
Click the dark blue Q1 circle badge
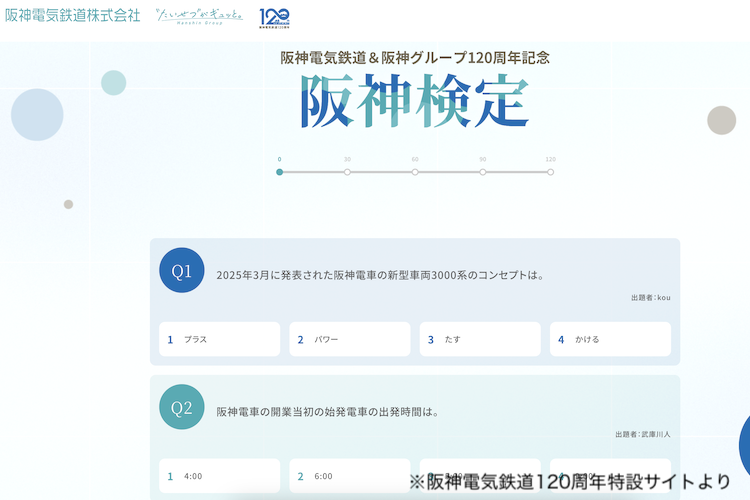click(181, 271)
